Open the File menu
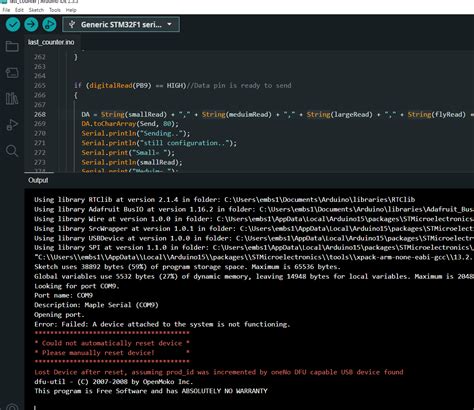 tap(6, 10)
